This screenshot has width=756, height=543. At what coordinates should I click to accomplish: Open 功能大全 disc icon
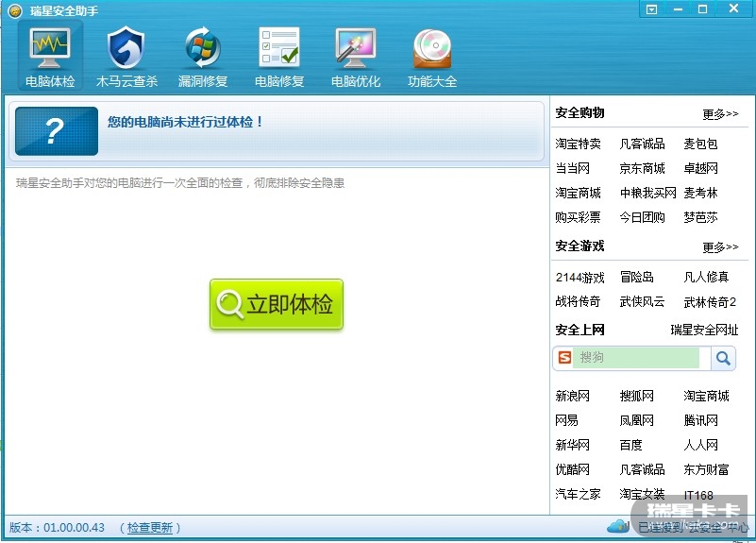432,48
